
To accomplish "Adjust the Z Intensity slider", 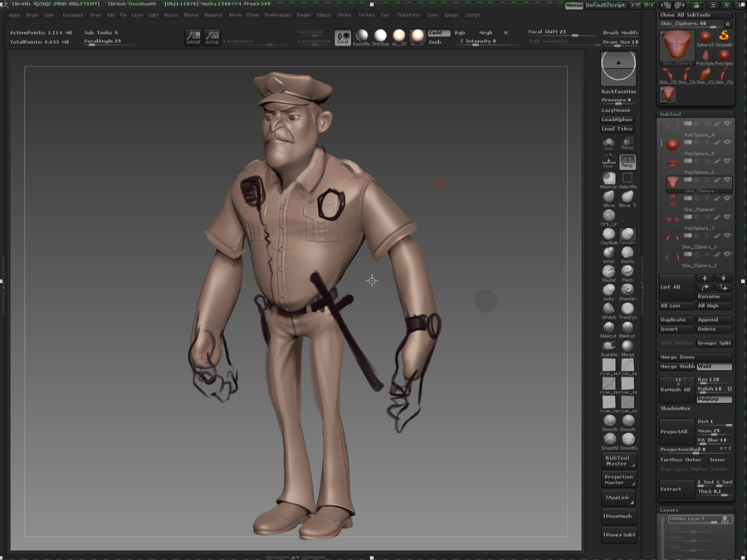I will pos(489,42).
